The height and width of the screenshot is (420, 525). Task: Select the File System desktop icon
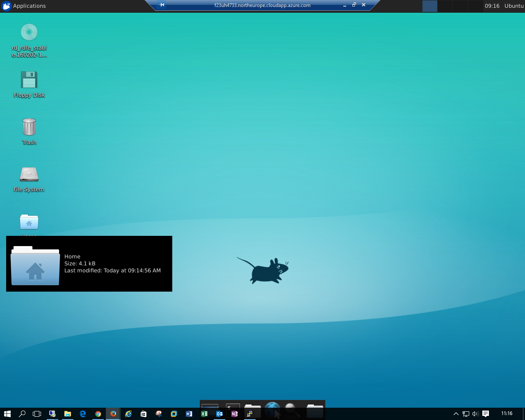coord(29,174)
